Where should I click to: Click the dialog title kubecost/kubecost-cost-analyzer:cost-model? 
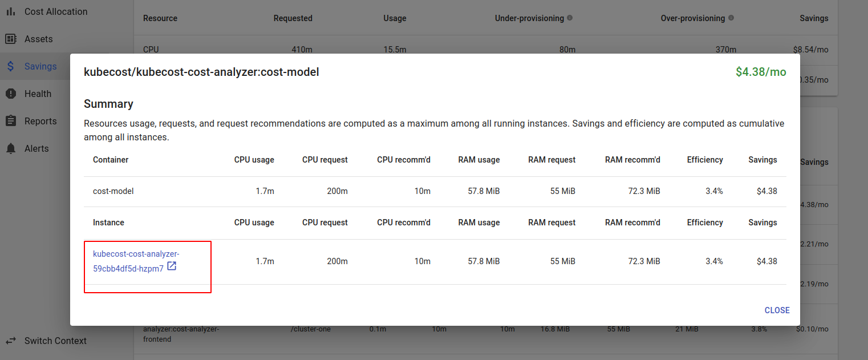(x=201, y=72)
